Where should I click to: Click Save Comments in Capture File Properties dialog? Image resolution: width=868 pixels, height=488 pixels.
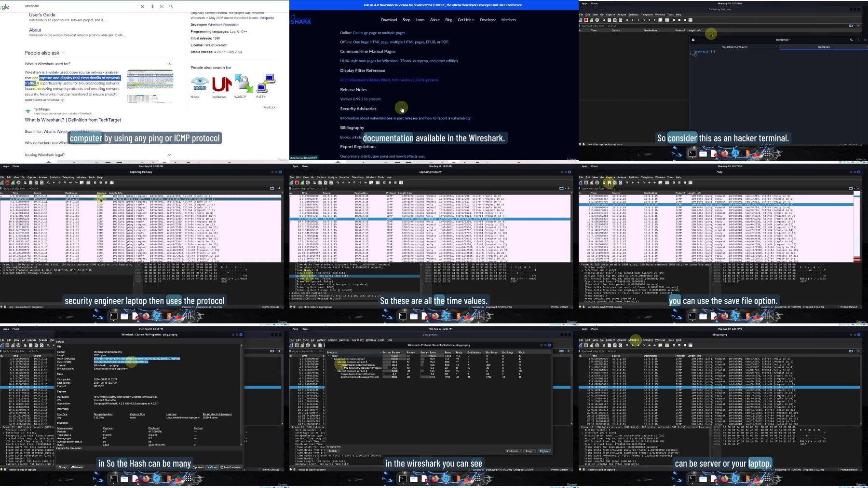(231, 467)
